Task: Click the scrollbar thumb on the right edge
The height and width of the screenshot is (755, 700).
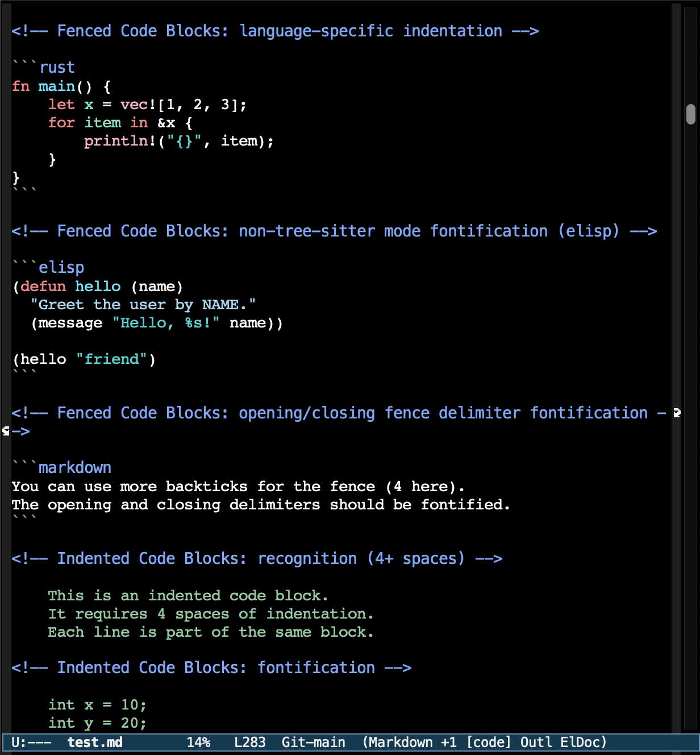Action: coord(690,114)
